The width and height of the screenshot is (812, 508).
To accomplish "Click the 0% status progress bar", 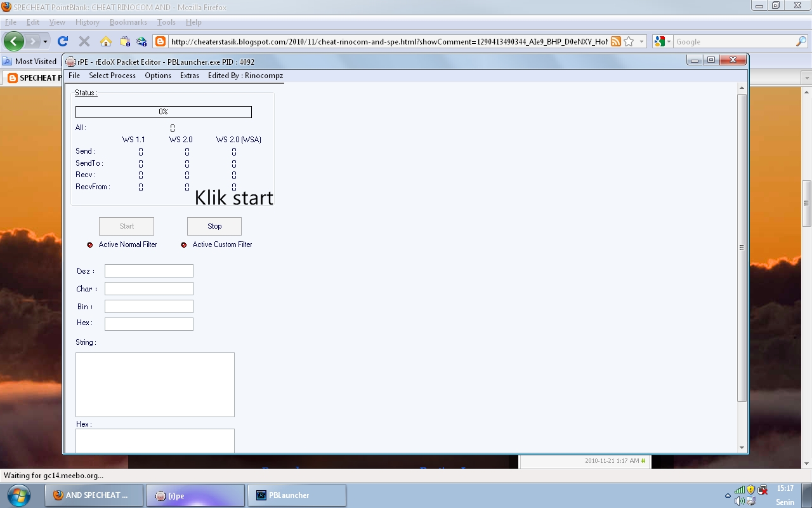I will (x=163, y=111).
